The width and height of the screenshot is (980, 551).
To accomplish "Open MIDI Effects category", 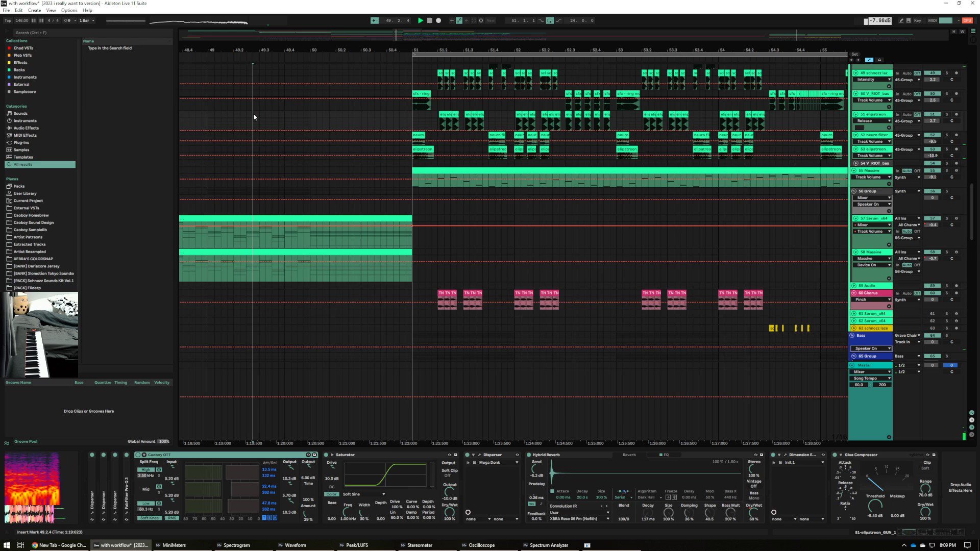I will click(x=25, y=135).
